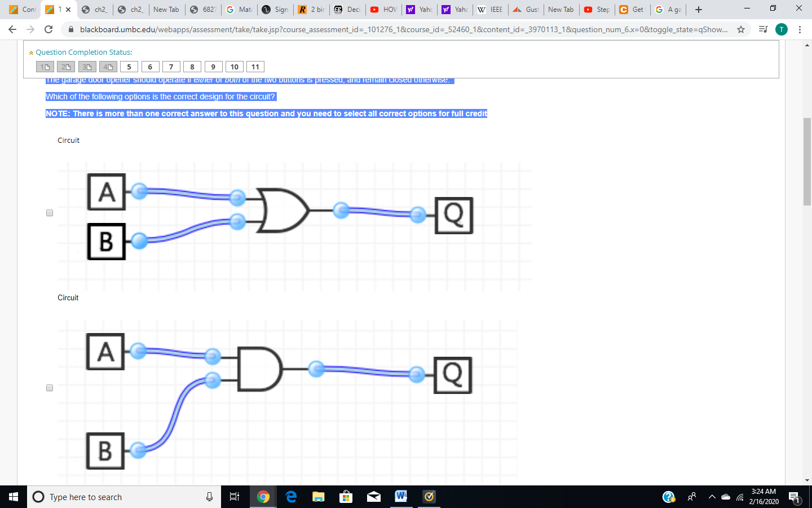Go to question 10

pyautogui.click(x=235, y=67)
